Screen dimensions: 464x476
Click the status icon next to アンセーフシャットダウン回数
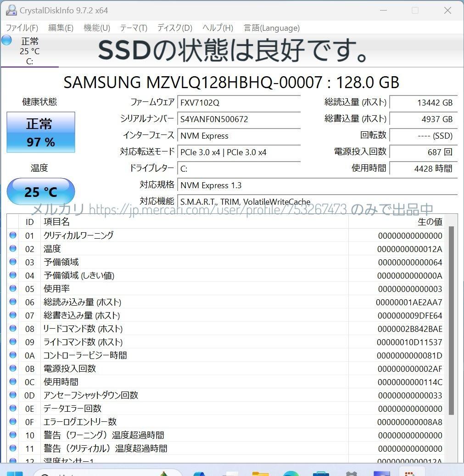(x=12, y=395)
